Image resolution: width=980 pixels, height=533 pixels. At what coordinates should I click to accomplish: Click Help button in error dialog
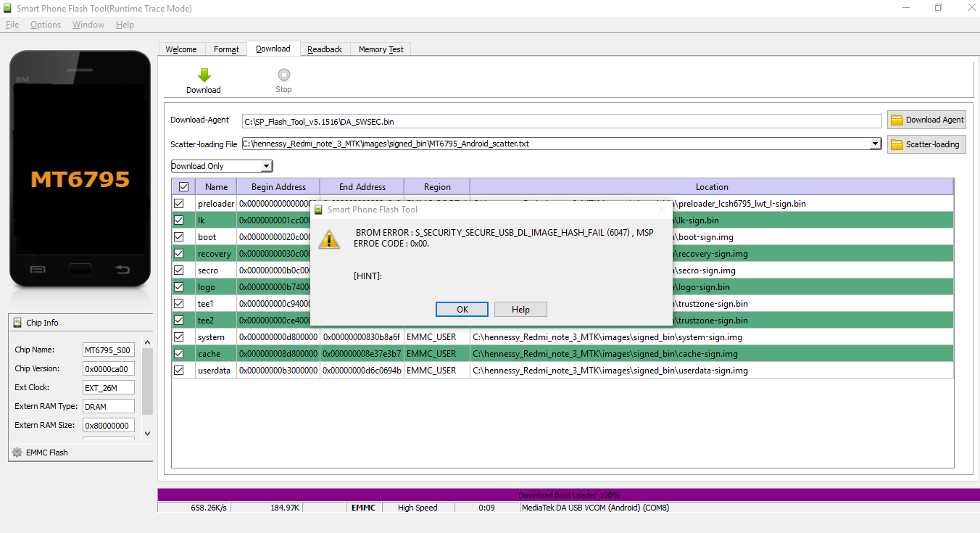point(520,310)
